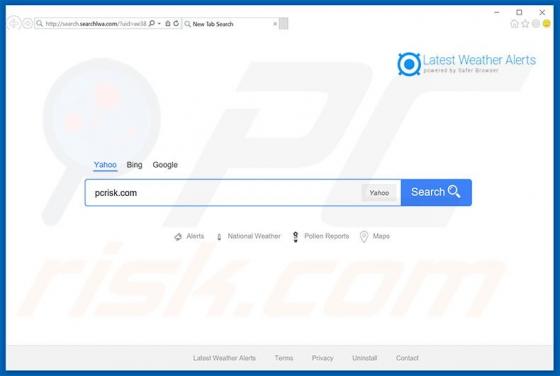
Task: Click the magnifier search icon in address bar
Action: point(152,24)
